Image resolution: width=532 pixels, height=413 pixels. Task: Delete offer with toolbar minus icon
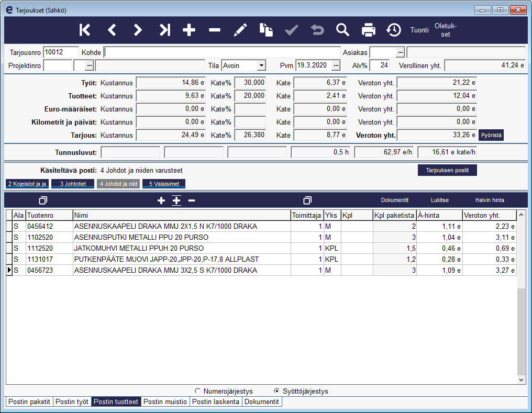[215, 30]
